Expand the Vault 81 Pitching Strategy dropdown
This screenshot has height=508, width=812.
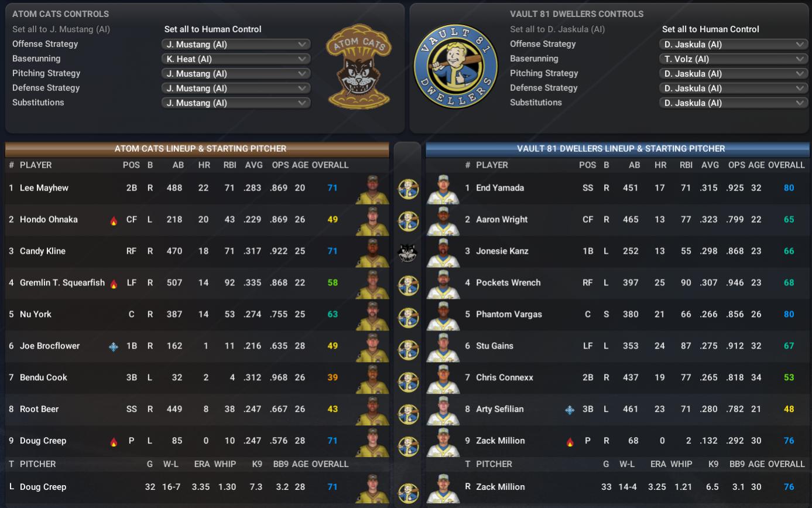tap(734, 73)
